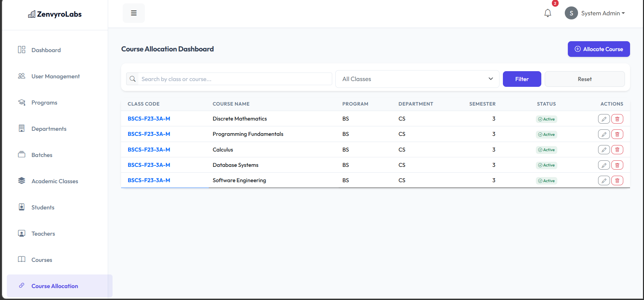The width and height of the screenshot is (644, 300).
Task: Click the edit pencil for Calculus
Action: (x=604, y=149)
